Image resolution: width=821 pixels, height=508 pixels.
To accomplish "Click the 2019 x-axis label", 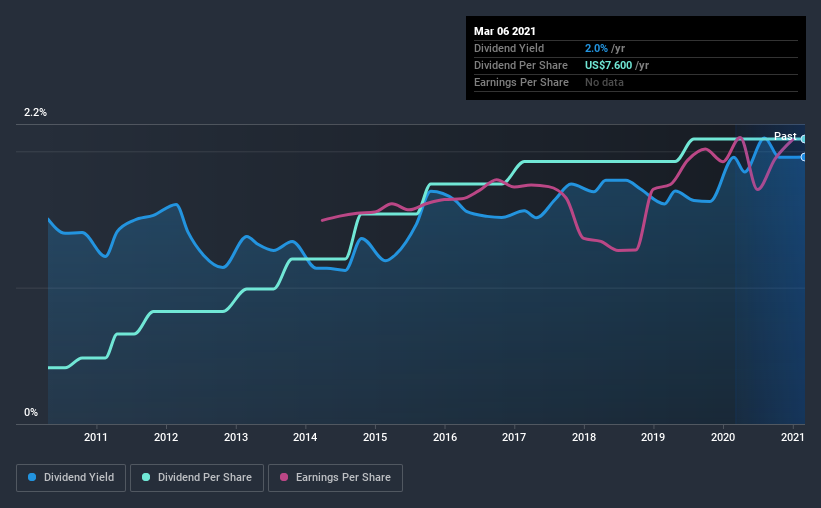I will [x=653, y=437].
